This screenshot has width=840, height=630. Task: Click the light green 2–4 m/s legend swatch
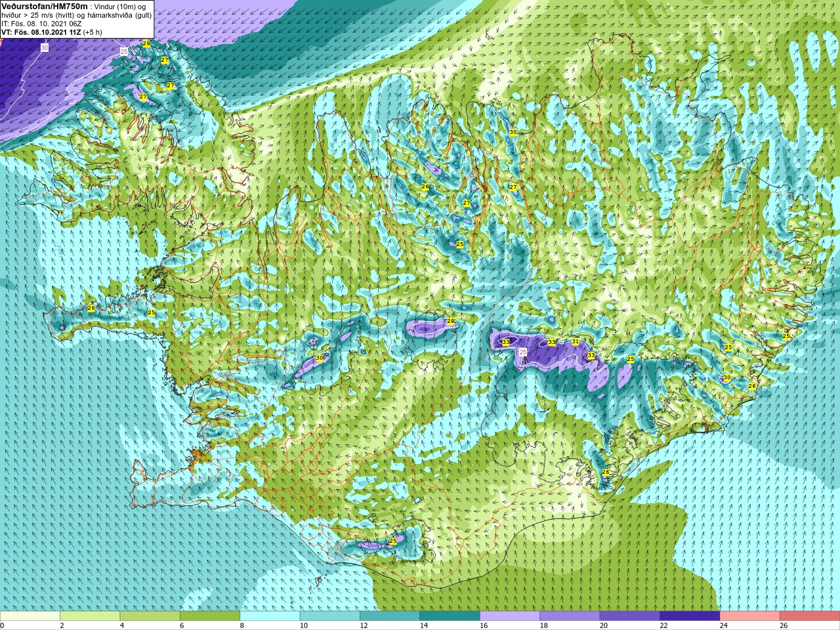pos(90,616)
